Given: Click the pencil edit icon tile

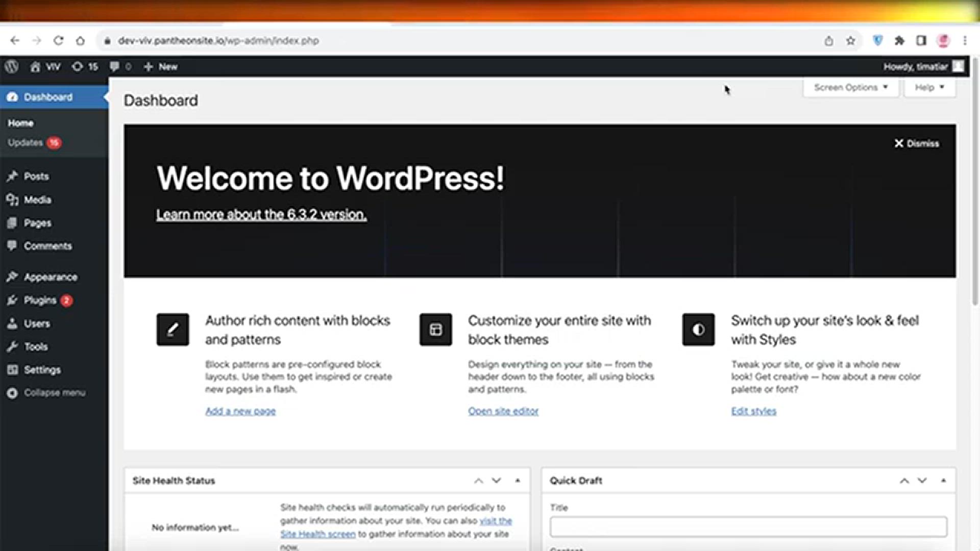Looking at the screenshot, I should 173,330.
